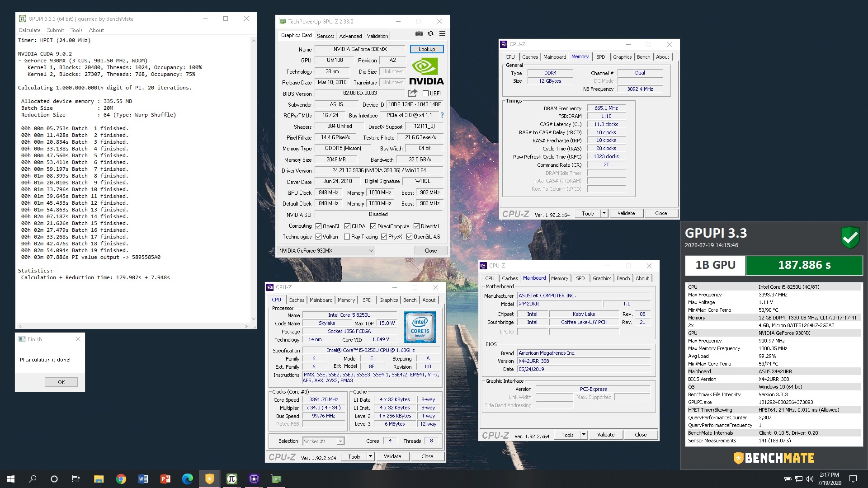Toggle the DirectCompute checkbox
868x488 pixels.
(373, 226)
